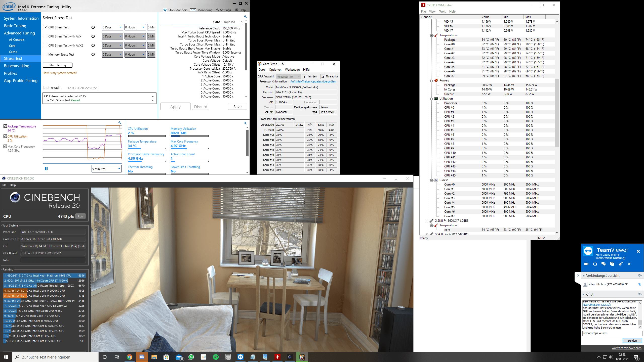The image size is (644, 362).
Task: Open dropdown arrow next to NJan.fritz.box
Action: point(626,284)
